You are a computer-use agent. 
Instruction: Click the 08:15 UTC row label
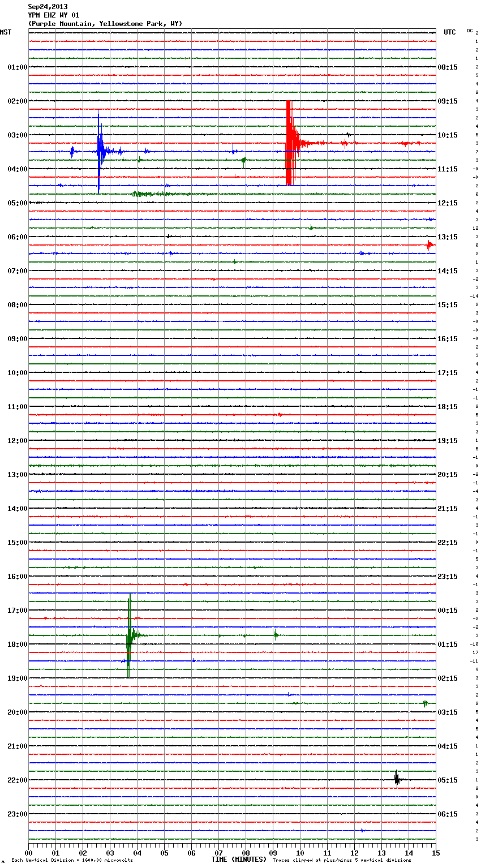(x=448, y=67)
